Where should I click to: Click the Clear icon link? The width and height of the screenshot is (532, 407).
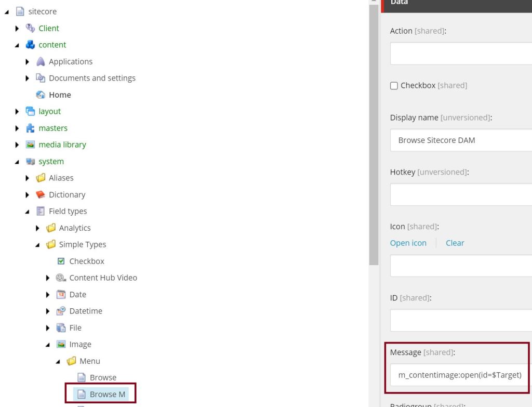tap(455, 243)
